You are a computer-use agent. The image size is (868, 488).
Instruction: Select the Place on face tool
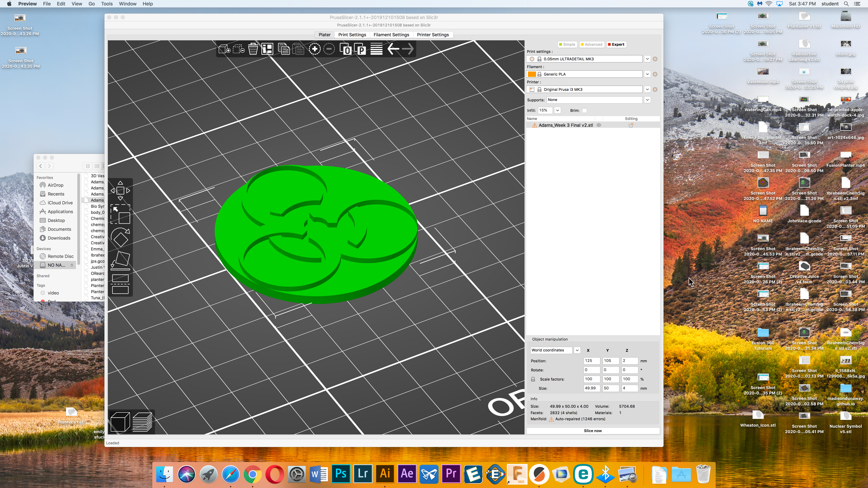point(120,260)
